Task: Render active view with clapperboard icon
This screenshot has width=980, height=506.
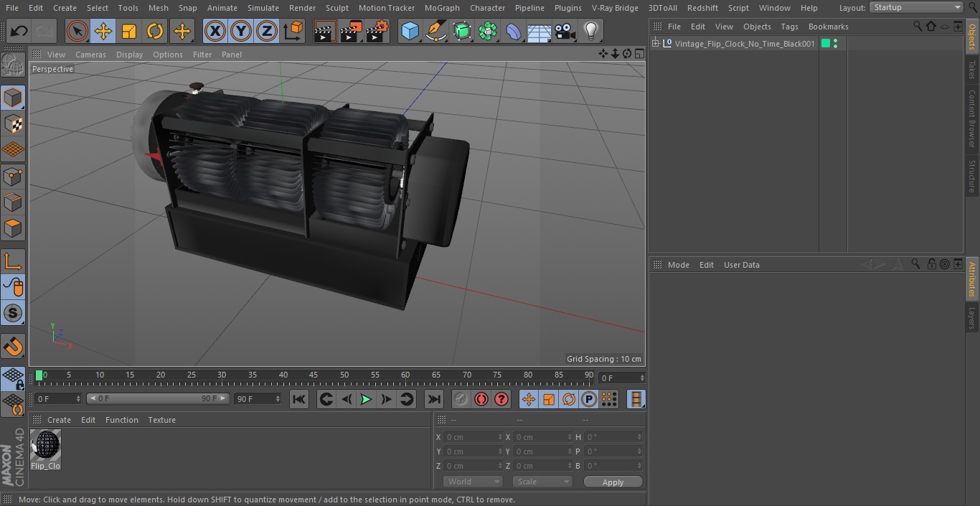Action: point(325,31)
